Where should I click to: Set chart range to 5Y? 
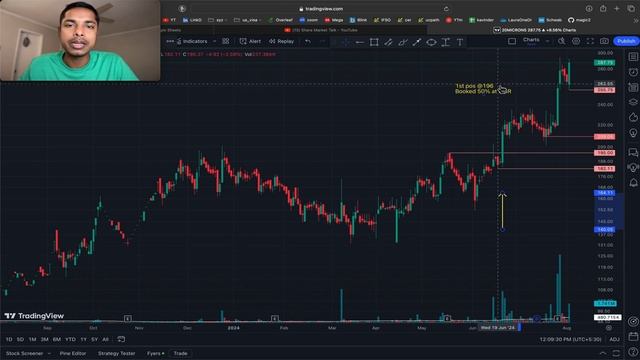(x=94, y=340)
